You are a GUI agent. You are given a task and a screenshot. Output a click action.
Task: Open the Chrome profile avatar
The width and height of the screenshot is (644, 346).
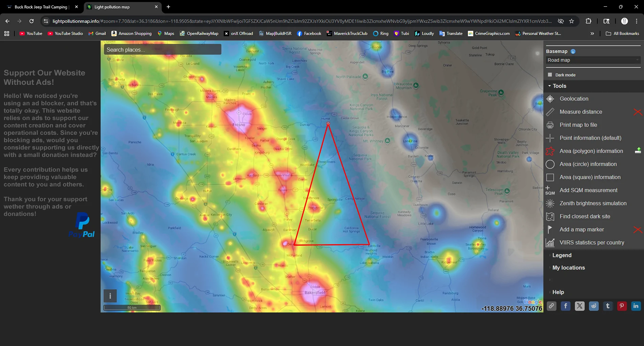tap(624, 21)
